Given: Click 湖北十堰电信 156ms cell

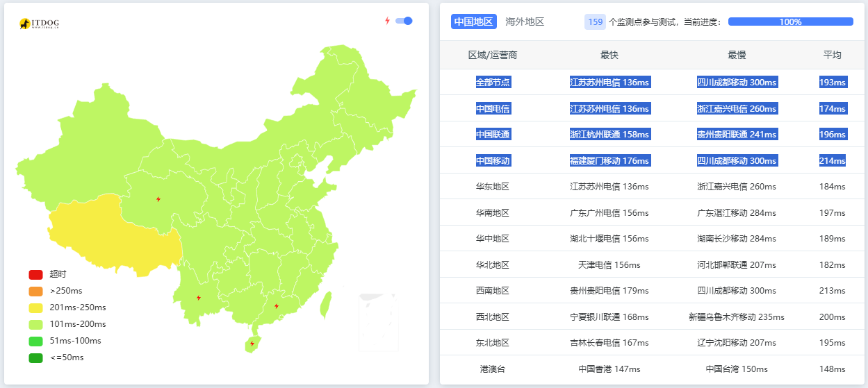Looking at the screenshot, I should (609, 239).
